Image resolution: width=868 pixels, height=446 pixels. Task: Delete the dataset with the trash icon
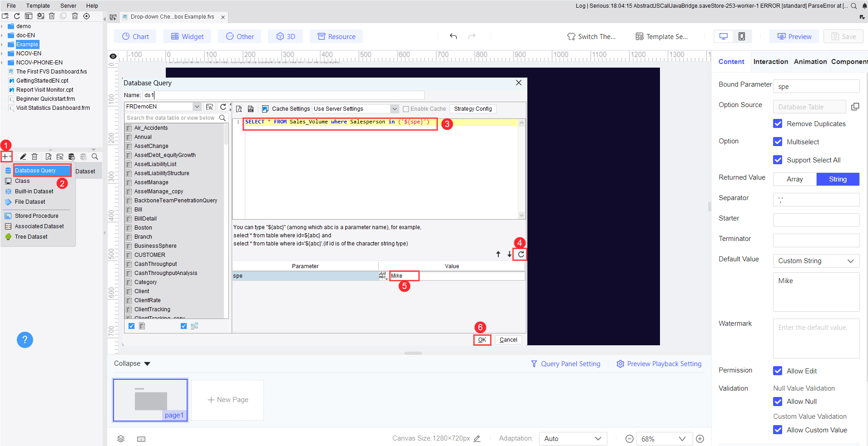click(x=34, y=157)
